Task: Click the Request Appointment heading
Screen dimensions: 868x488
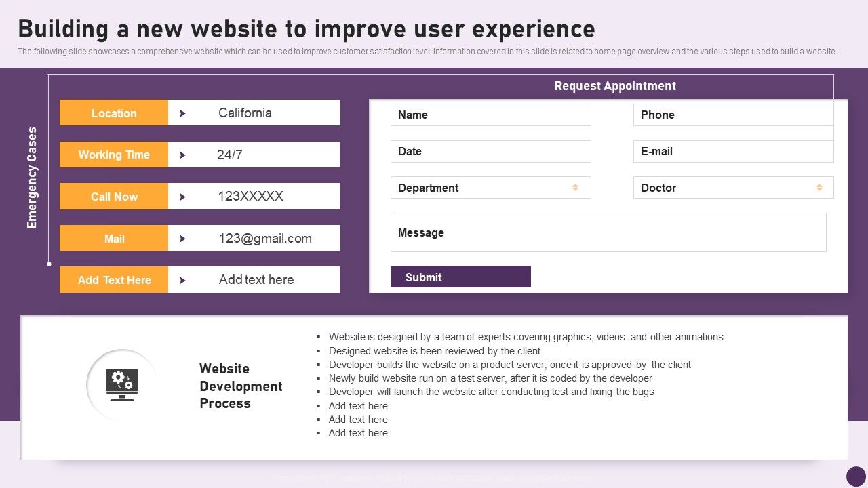Action: [614, 86]
